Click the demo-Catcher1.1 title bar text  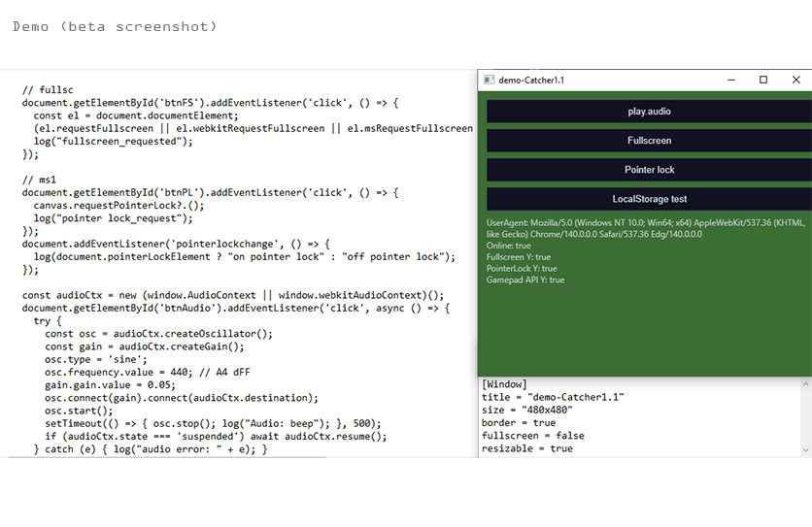click(531, 81)
